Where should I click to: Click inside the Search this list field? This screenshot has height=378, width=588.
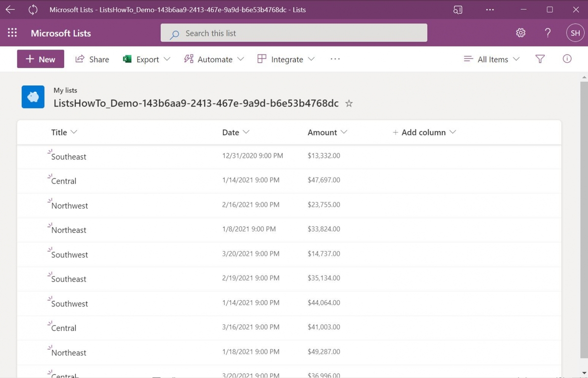(294, 33)
